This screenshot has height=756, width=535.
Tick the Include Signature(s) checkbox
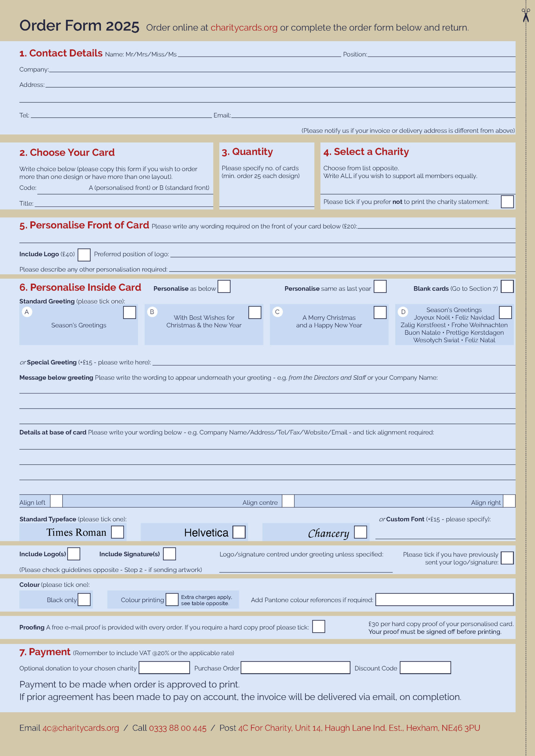coord(169,553)
